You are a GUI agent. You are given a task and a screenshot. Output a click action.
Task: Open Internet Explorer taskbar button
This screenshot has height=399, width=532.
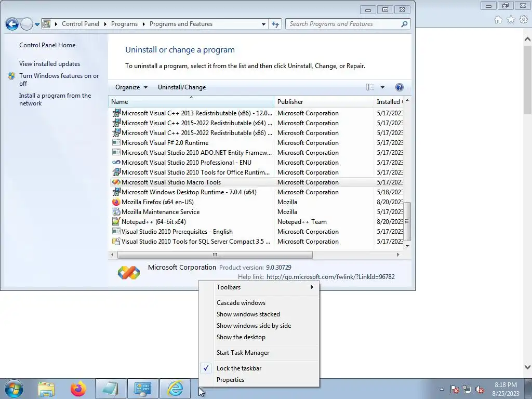pos(175,389)
